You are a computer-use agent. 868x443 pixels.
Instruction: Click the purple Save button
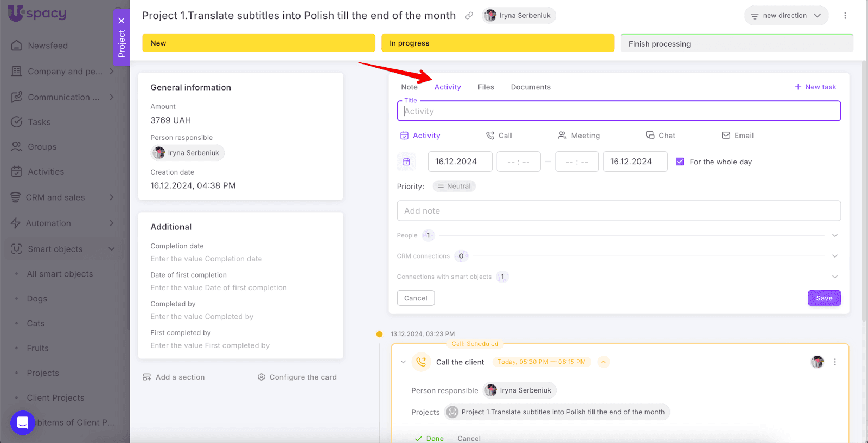point(824,298)
